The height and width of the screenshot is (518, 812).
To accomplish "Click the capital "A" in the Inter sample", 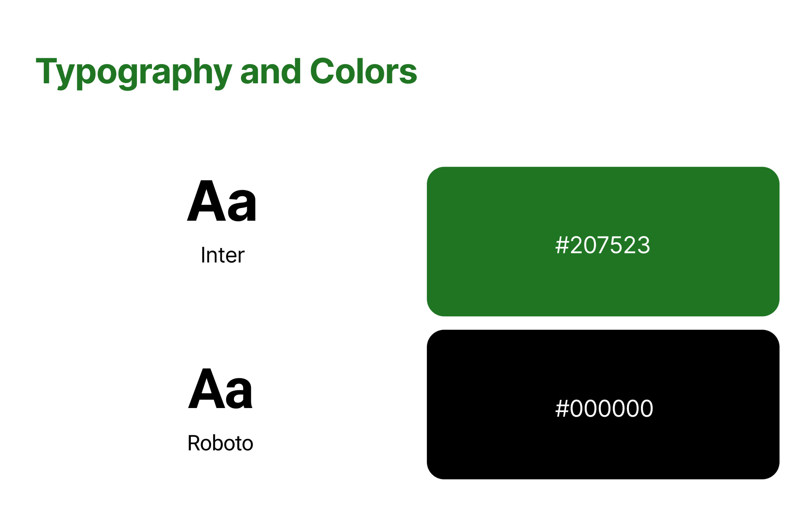I will coord(206,200).
